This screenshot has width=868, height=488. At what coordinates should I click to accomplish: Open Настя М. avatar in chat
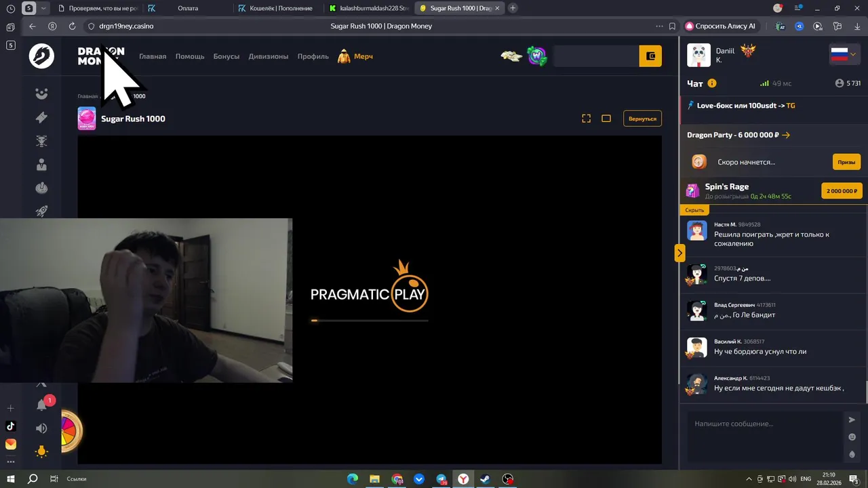pyautogui.click(x=697, y=230)
